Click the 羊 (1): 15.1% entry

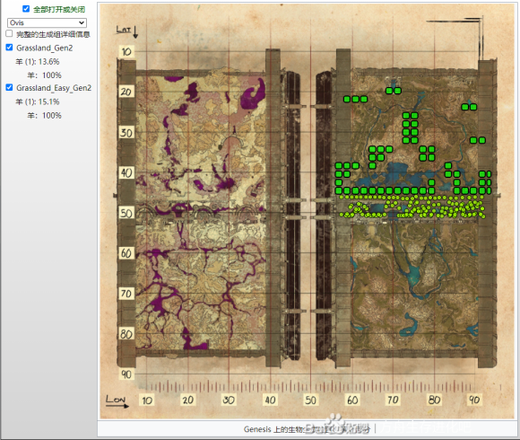click(x=38, y=102)
